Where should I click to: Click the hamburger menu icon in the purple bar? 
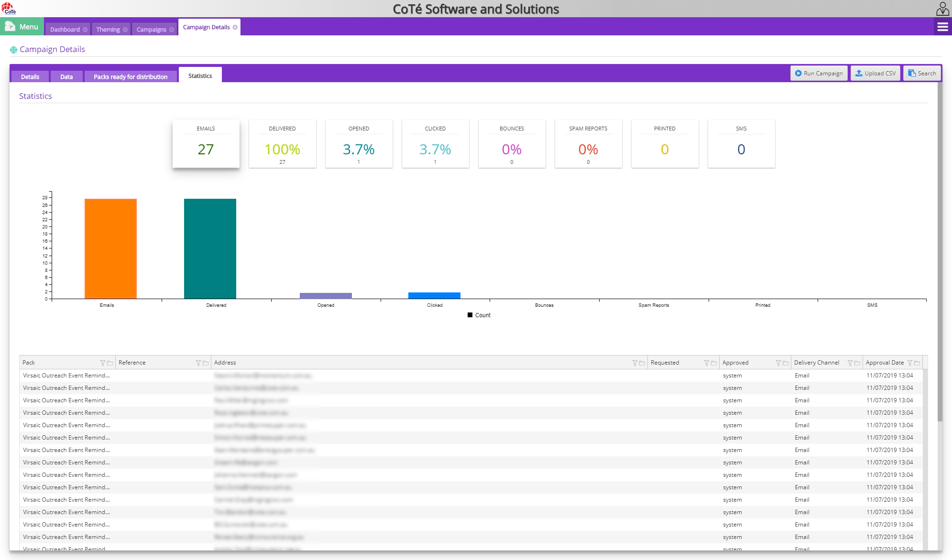(942, 27)
